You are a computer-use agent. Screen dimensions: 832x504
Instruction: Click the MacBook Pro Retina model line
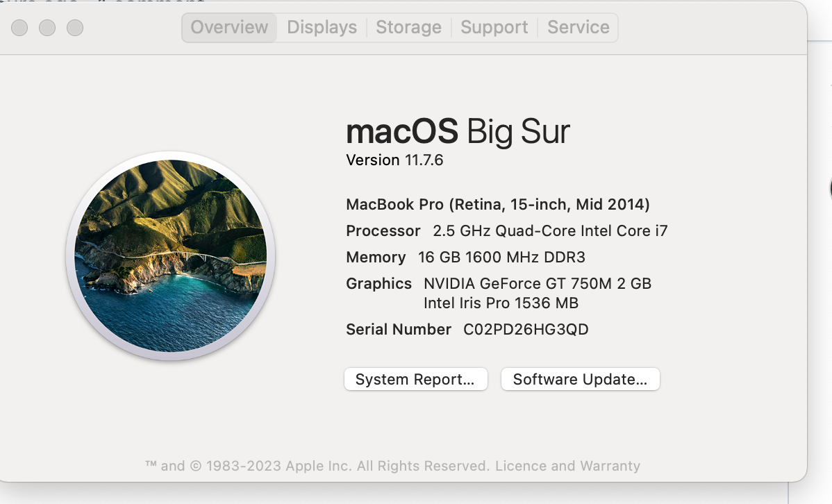(x=497, y=204)
